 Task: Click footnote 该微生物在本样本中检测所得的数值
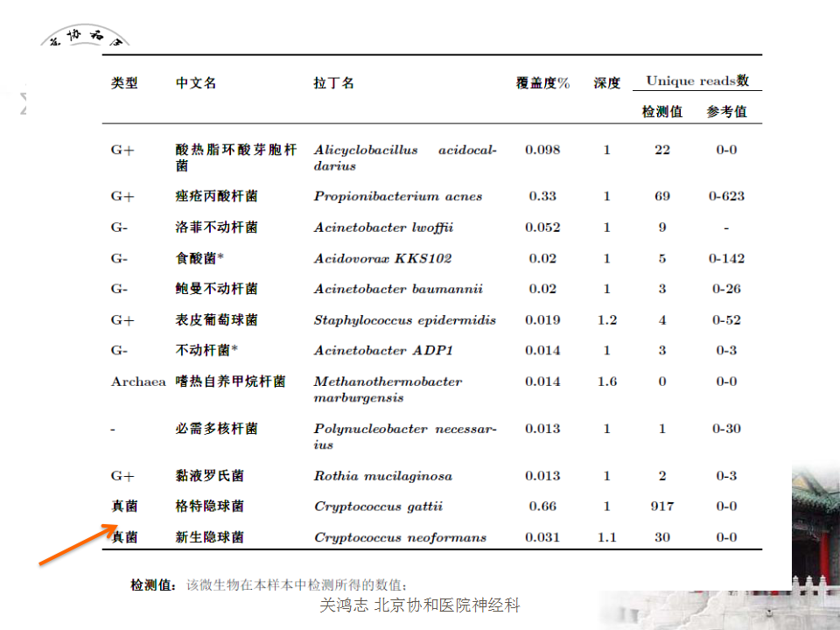297,585
